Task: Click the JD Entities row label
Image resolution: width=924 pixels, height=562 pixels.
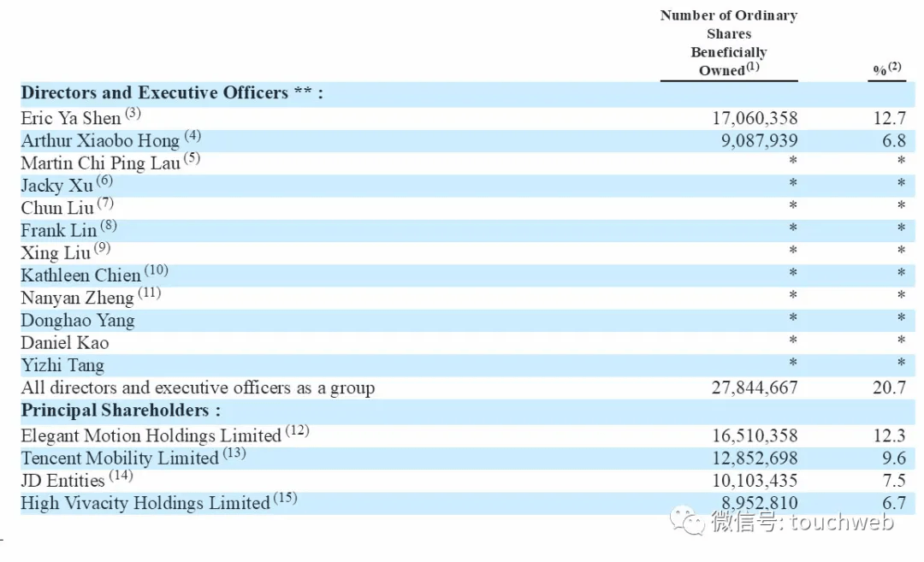Action: [x=62, y=481]
